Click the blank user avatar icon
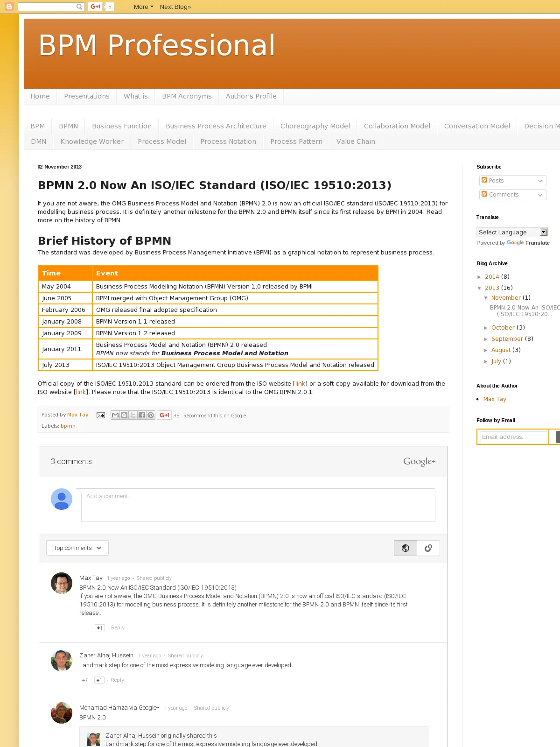 (x=62, y=499)
